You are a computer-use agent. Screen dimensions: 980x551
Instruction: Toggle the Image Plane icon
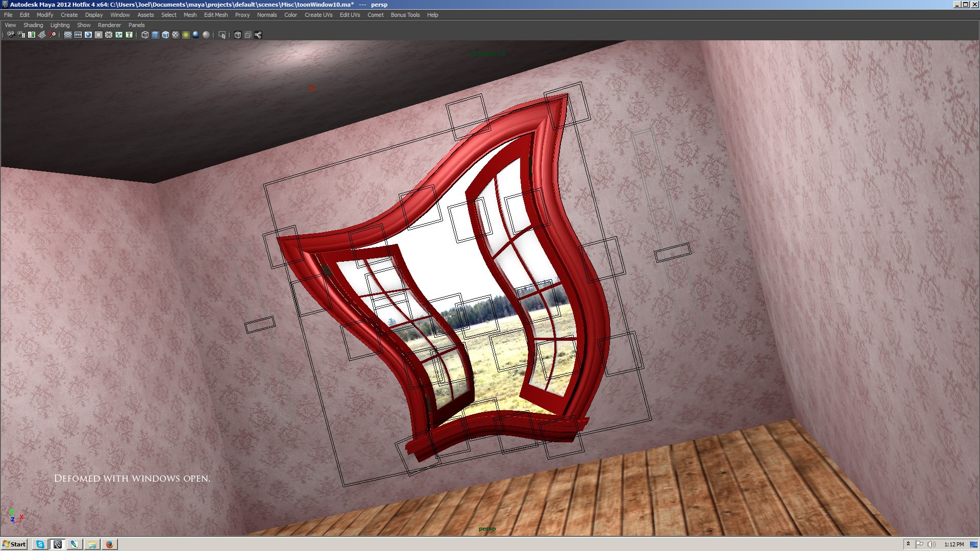click(42, 35)
